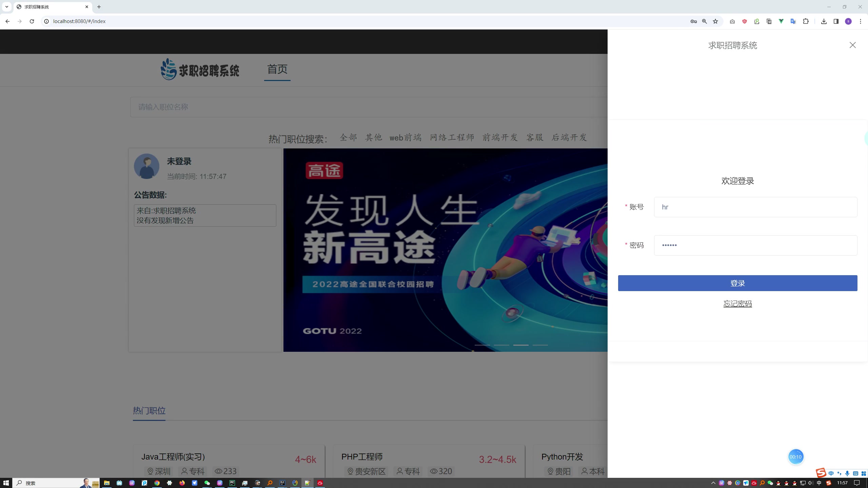
Task: Focus the 密码 password input field
Action: click(755, 245)
